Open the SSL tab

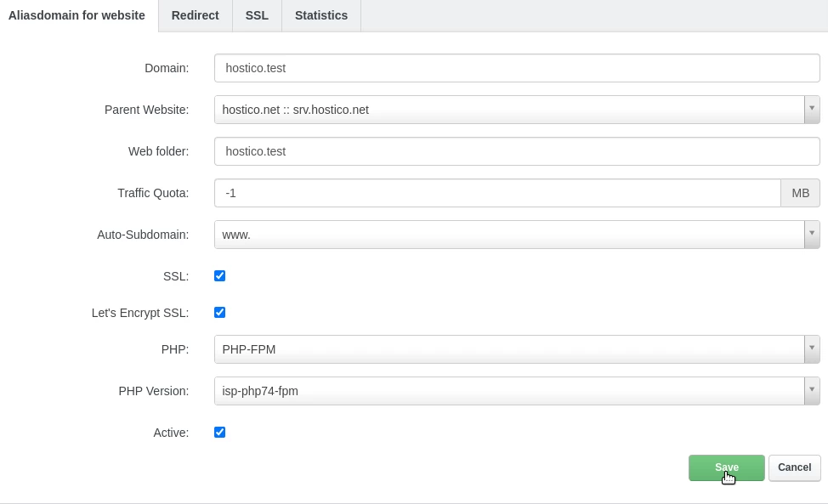coord(257,15)
